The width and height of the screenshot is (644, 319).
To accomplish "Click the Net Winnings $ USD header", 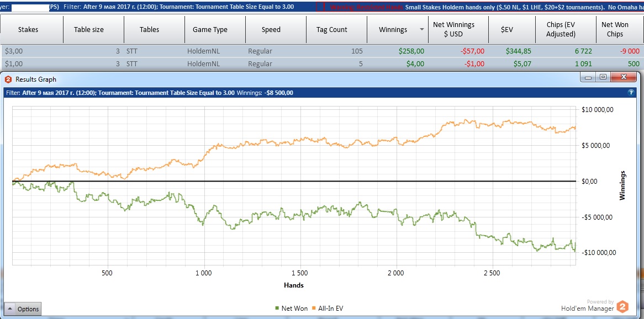I will click(x=453, y=29).
